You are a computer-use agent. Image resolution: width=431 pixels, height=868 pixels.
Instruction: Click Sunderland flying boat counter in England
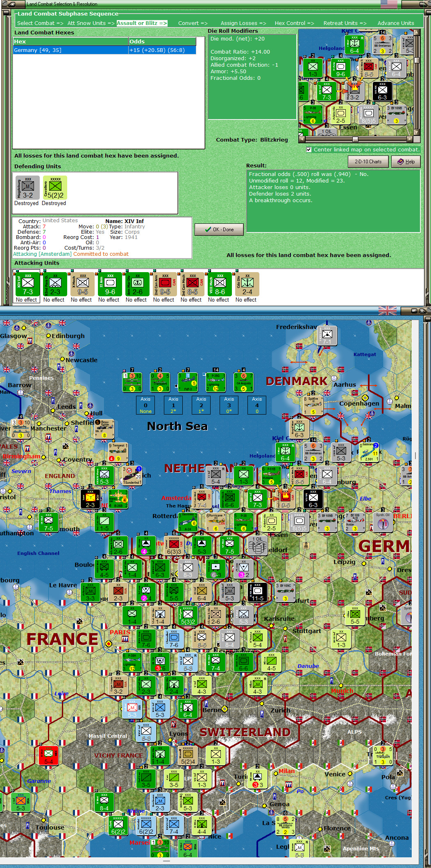(x=132, y=475)
